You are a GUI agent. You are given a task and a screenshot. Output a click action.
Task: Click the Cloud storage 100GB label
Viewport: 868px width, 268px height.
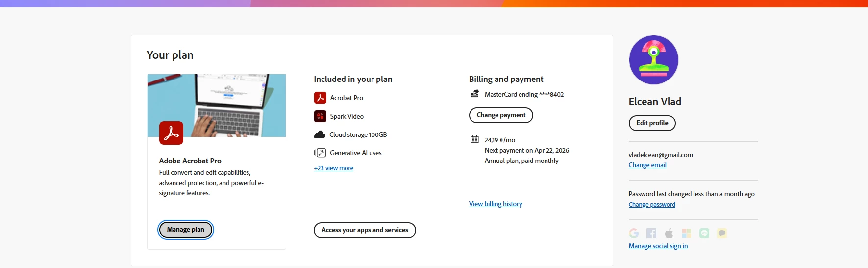pos(358,135)
